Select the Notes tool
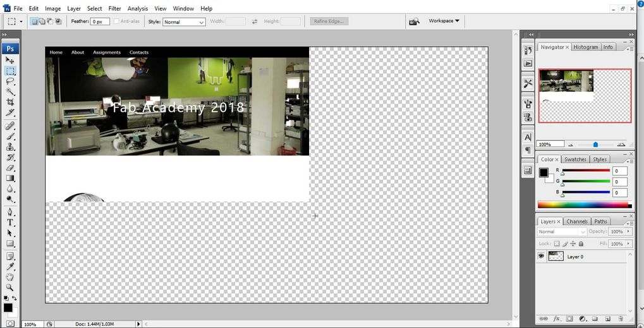 click(x=10, y=257)
